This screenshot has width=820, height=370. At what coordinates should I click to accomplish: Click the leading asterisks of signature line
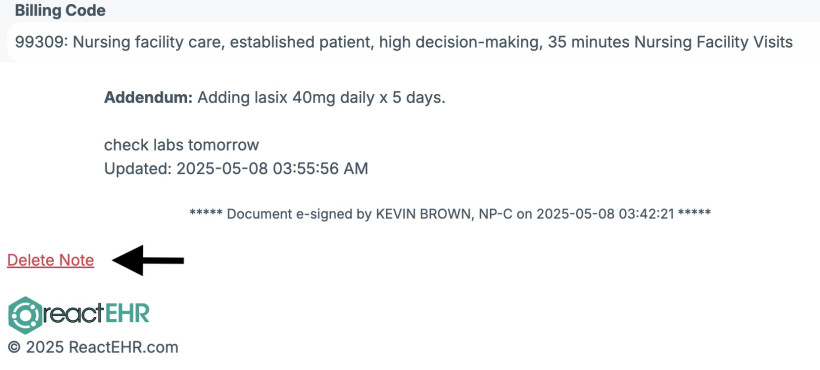[x=206, y=213]
